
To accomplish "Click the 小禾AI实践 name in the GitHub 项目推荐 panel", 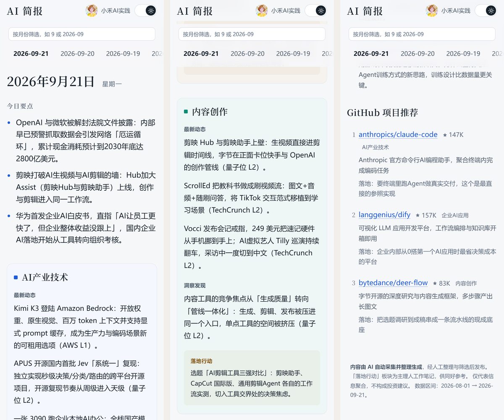I will pyautogui.click(x=456, y=11).
